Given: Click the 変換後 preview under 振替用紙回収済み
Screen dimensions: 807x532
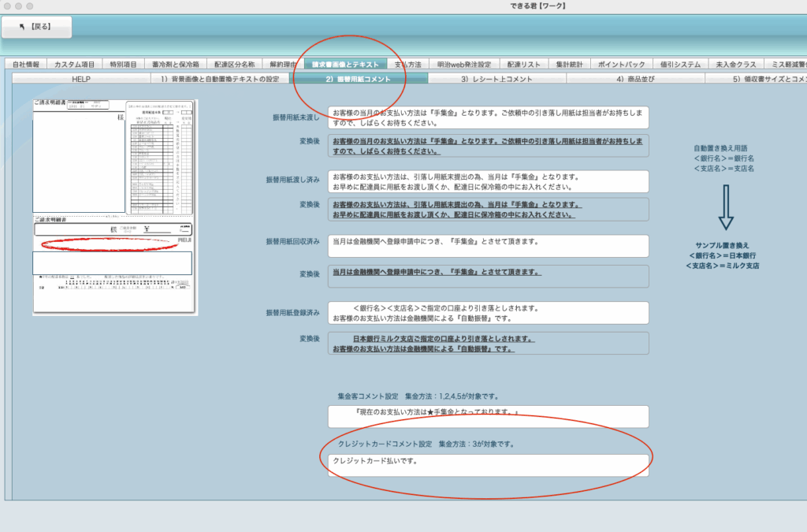Looking at the screenshot, I should tap(489, 277).
